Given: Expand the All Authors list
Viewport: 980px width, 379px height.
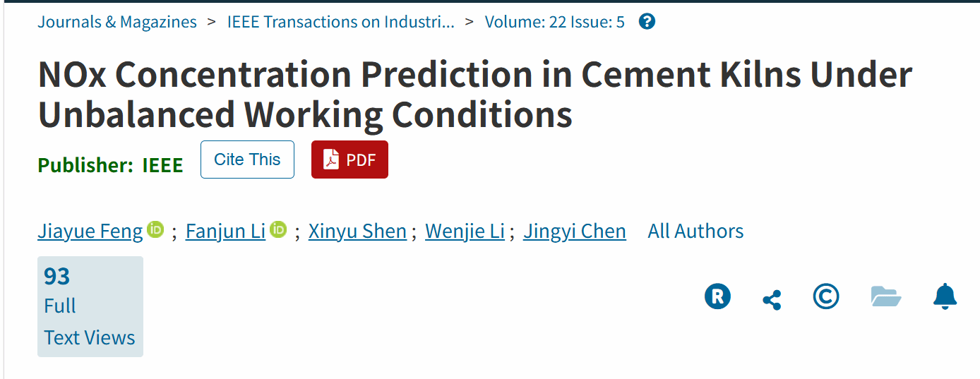Looking at the screenshot, I should click(x=695, y=231).
